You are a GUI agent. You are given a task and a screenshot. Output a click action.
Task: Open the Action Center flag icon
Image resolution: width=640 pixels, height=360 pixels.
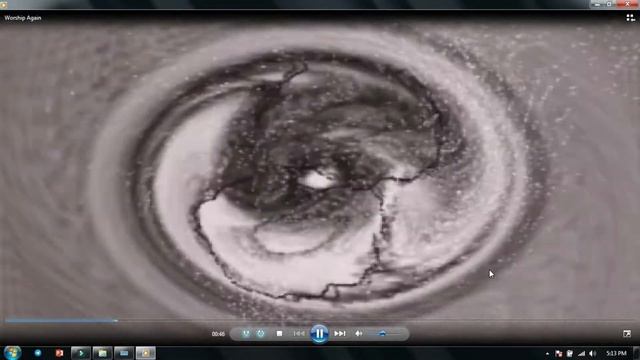click(558, 353)
